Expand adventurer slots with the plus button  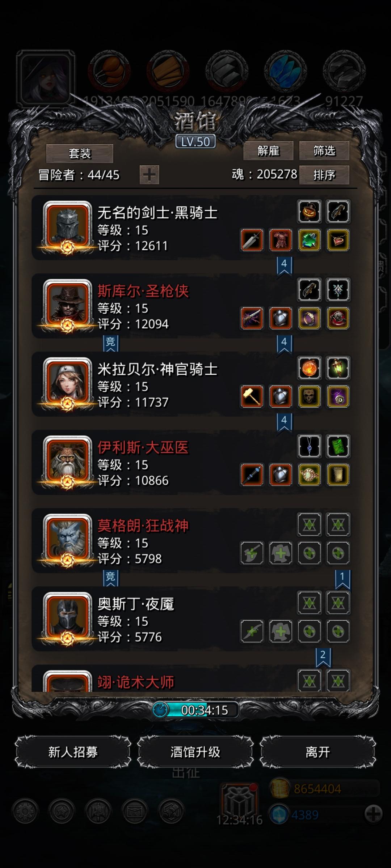(x=149, y=175)
